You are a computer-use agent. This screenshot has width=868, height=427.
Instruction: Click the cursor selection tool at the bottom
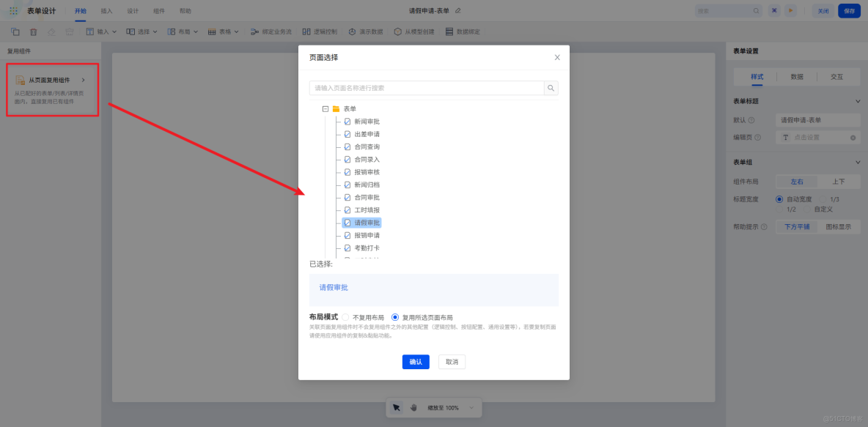click(x=396, y=406)
